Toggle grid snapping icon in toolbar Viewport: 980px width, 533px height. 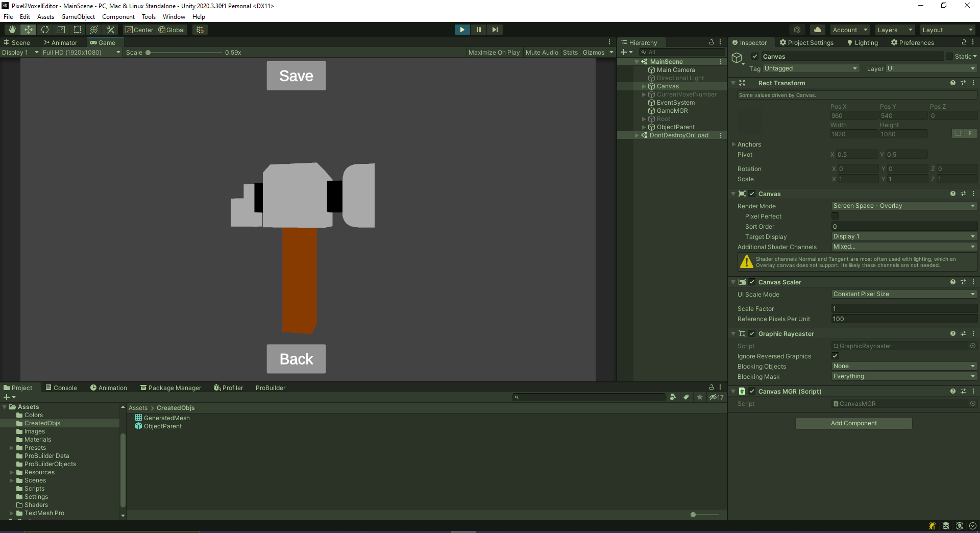200,30
